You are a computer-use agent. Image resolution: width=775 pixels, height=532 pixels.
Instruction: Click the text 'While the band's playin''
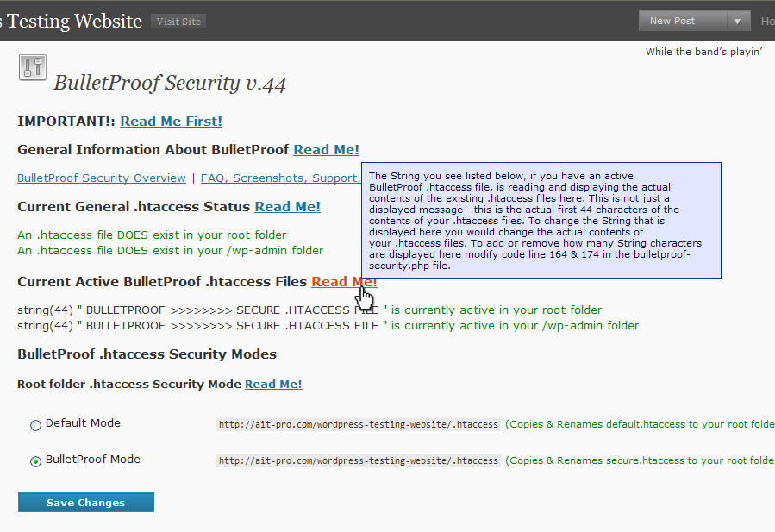pos(703,52)
